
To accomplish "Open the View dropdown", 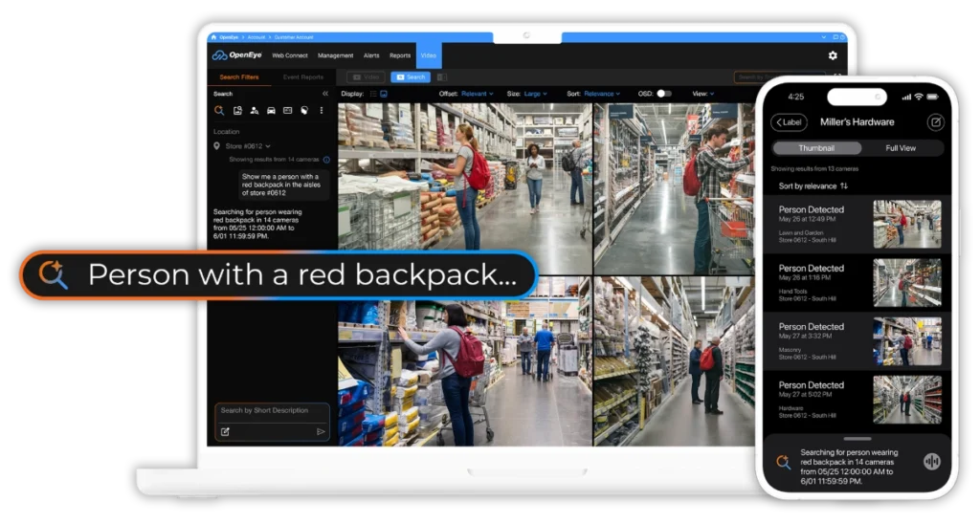I will (703, 94).
